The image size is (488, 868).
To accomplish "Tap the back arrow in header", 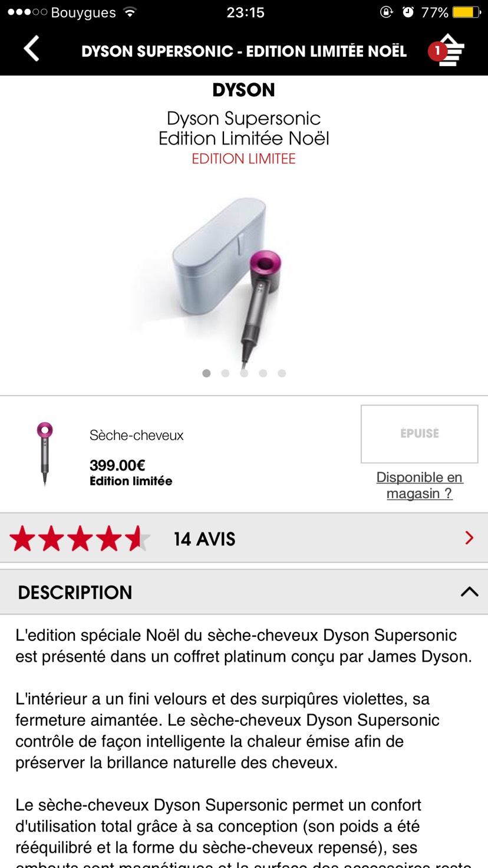I will 32,48.
